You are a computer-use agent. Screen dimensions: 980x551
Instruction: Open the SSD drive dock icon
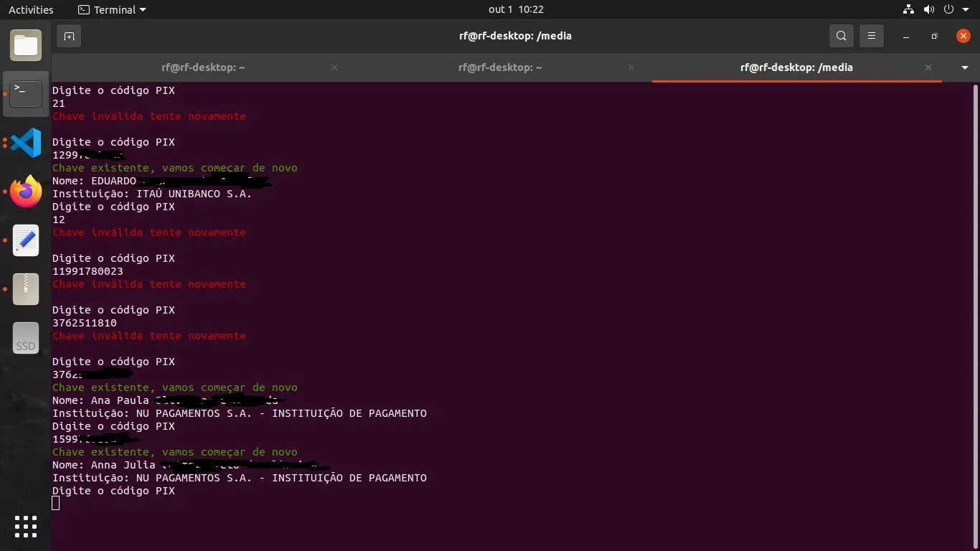click(x=26, y=338)
